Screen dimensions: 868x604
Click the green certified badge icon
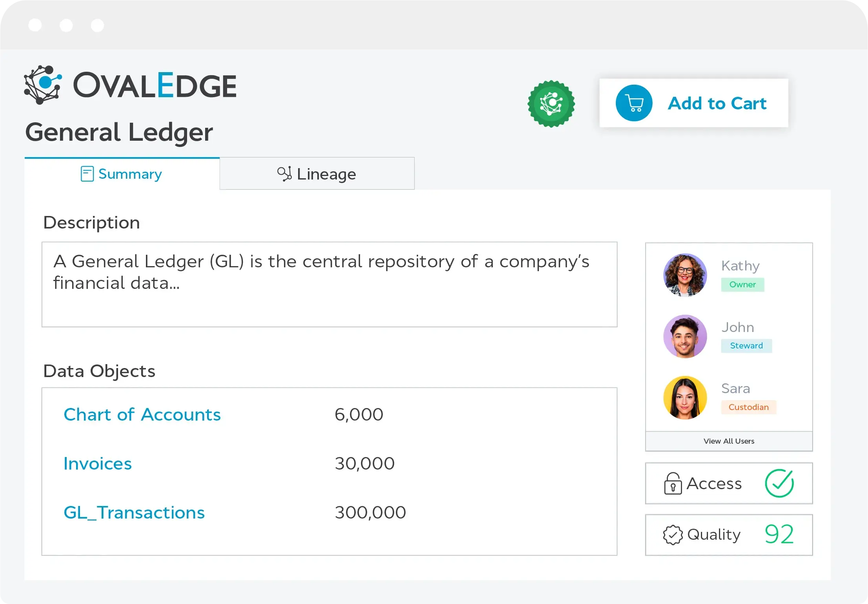click(x=551, y=104)
